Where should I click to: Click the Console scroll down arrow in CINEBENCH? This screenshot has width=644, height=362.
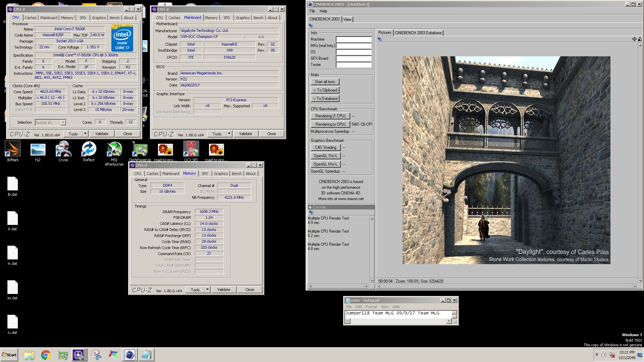tap(372, 281)
